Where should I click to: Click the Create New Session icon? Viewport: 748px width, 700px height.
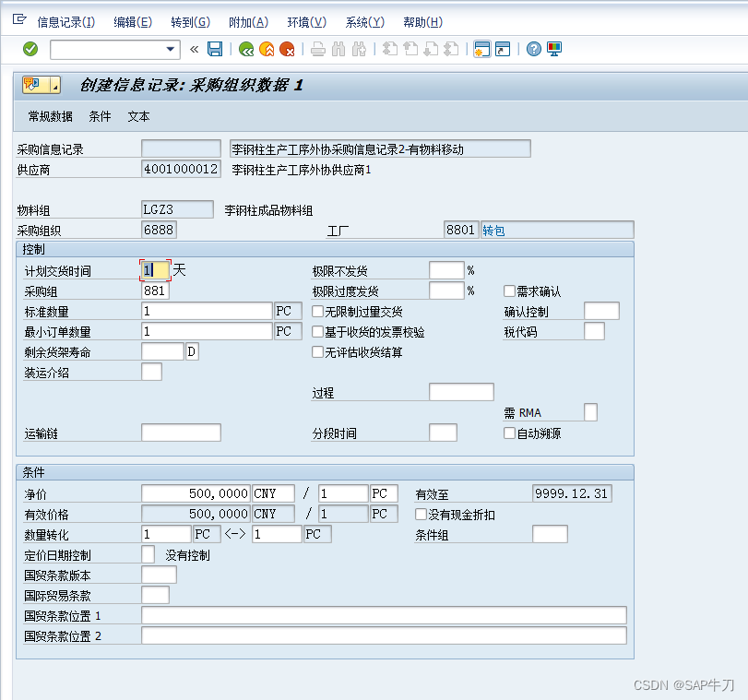click(481, 49)
